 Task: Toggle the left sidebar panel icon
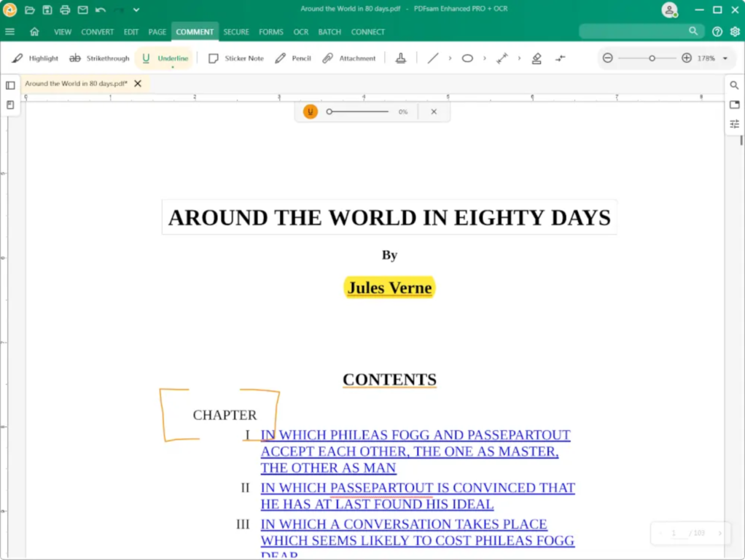pos(10,85)
